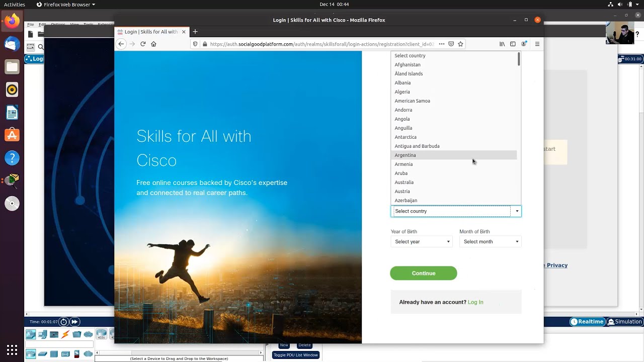This screenshot has width=644, height=362.
Task: Open Firefox Library icon
Action: [x=502, y=44]
